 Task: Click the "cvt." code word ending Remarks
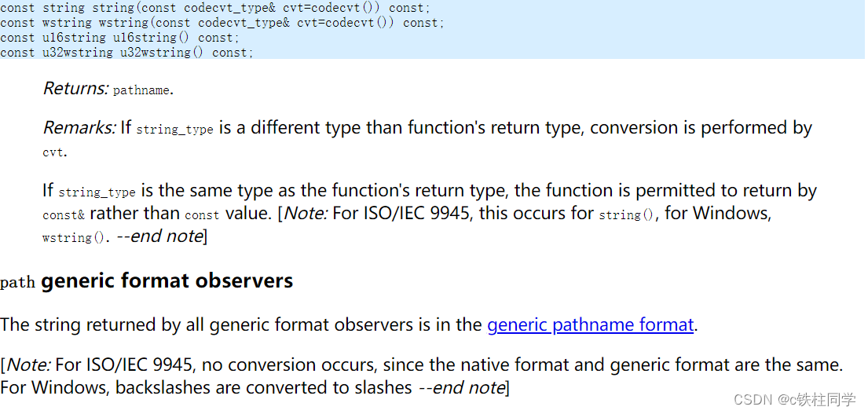point(55,152)
